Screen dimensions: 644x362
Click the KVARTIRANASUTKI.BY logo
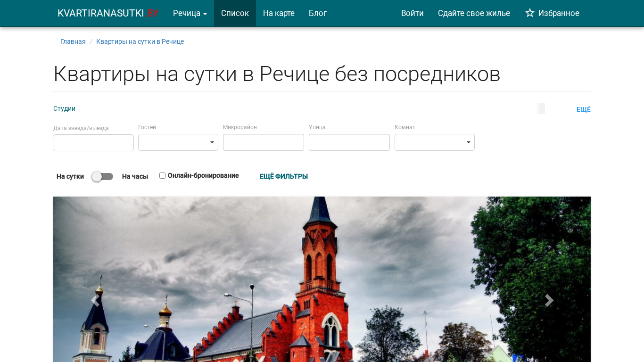108,13
